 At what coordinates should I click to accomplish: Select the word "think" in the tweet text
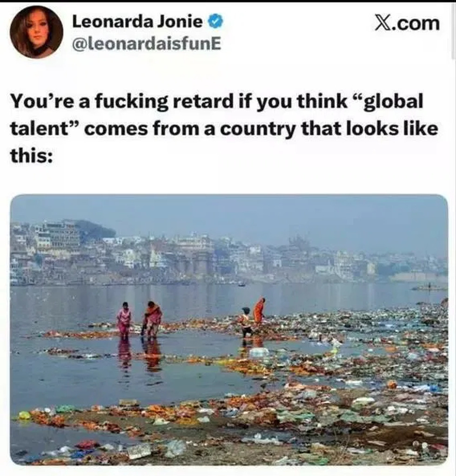coord(322,101)
